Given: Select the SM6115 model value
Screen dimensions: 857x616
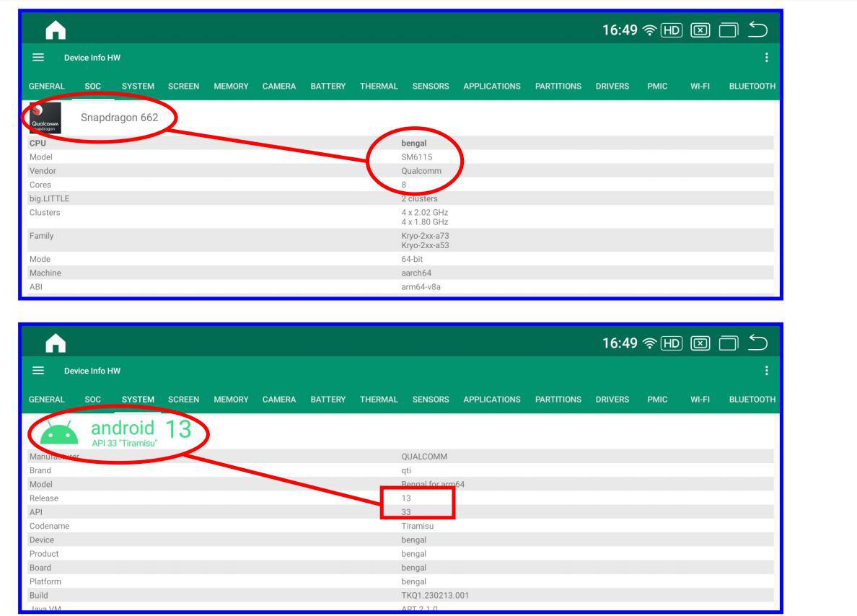Looking at the screenshot, I should click(x=416, y=157).
